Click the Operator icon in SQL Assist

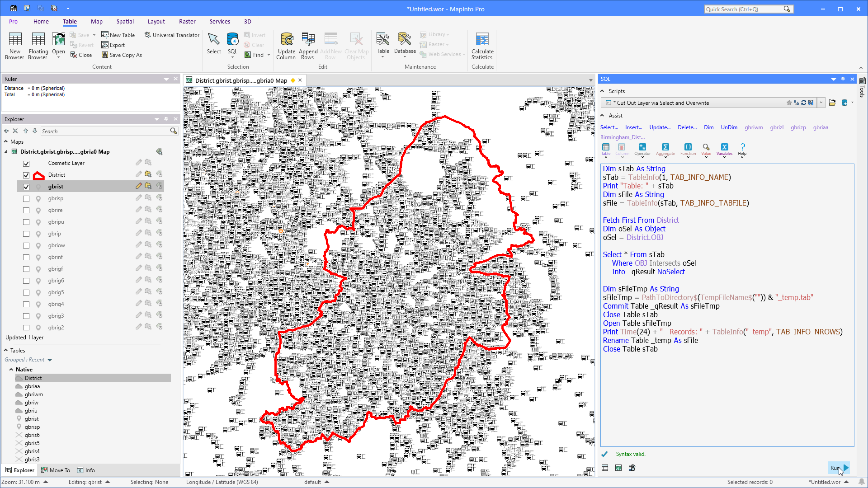(x=642, y=150)
